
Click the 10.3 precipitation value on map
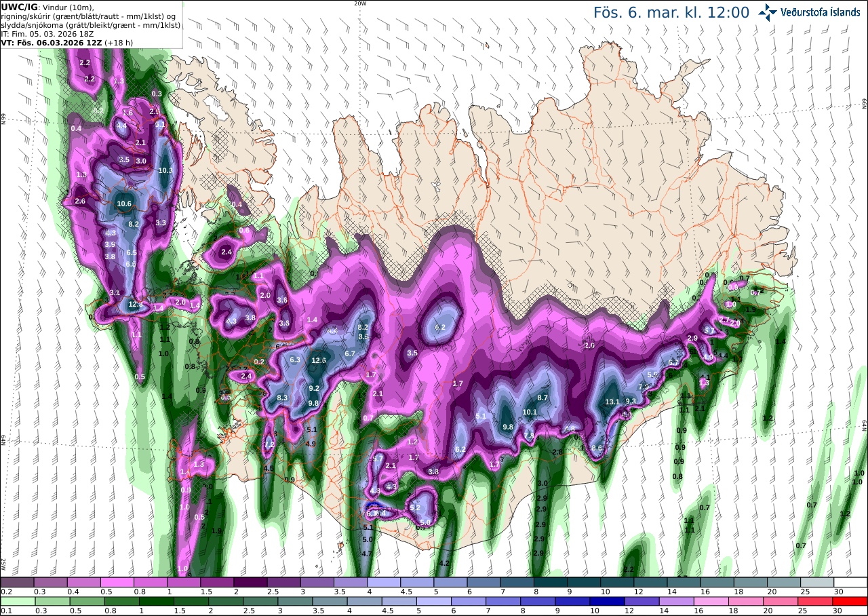click(165, 170)
